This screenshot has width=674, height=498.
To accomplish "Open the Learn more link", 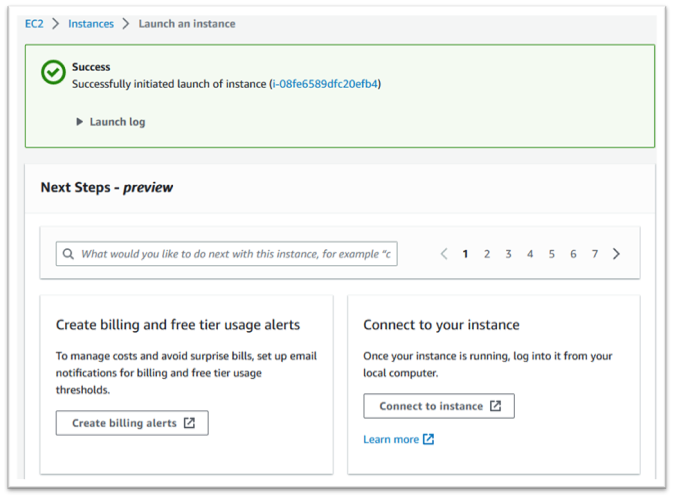I will tap(390, 439).
